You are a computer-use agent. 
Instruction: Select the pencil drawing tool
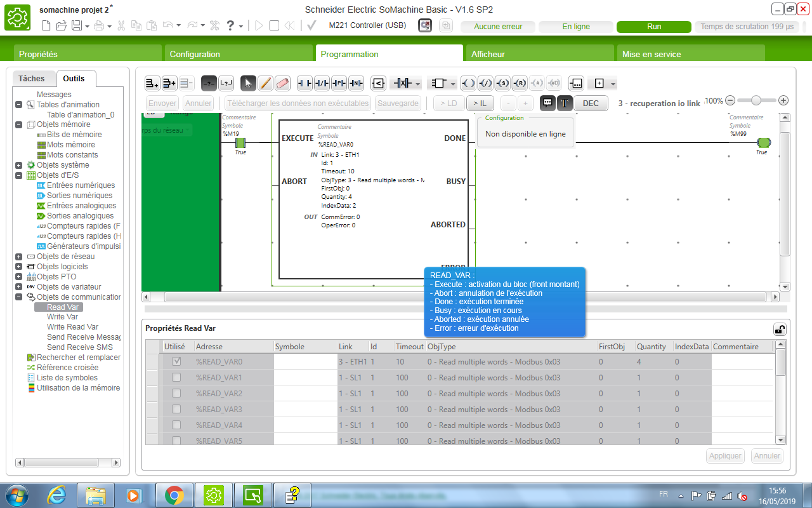[266, 83]
